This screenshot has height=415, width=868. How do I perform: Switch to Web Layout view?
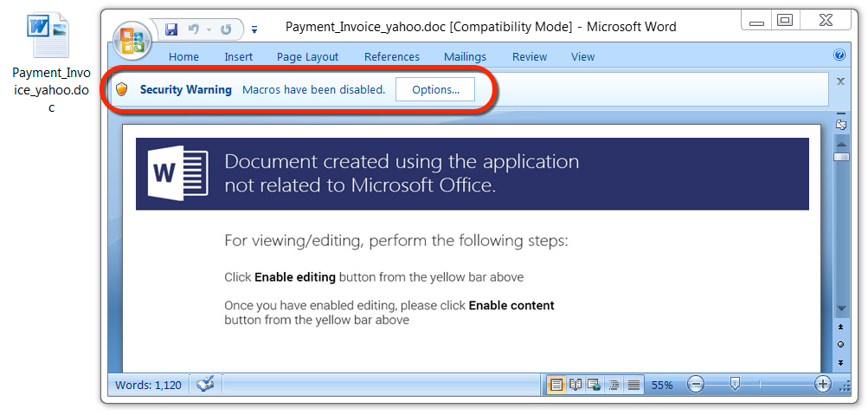595,385
